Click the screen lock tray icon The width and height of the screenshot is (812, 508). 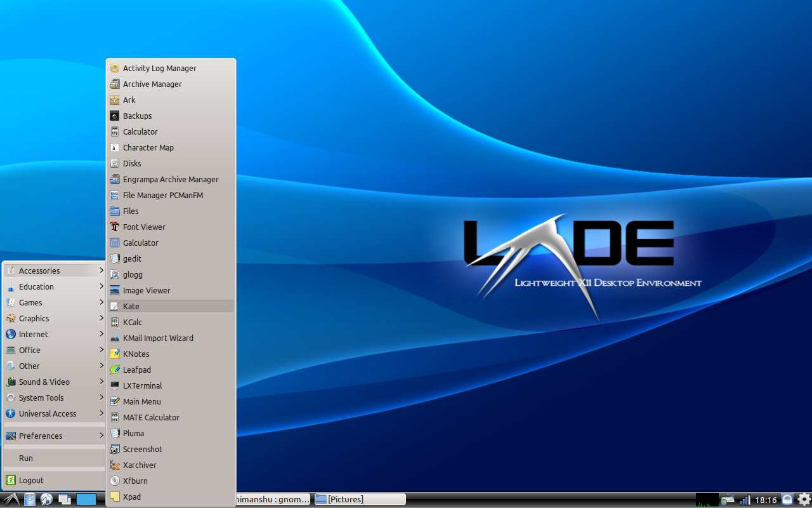[x=787, y=500]
